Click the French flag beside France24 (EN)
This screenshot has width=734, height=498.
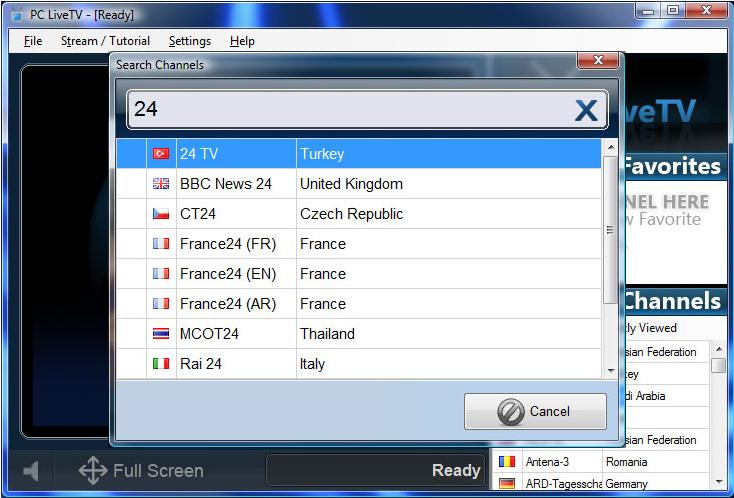point(161,273)
